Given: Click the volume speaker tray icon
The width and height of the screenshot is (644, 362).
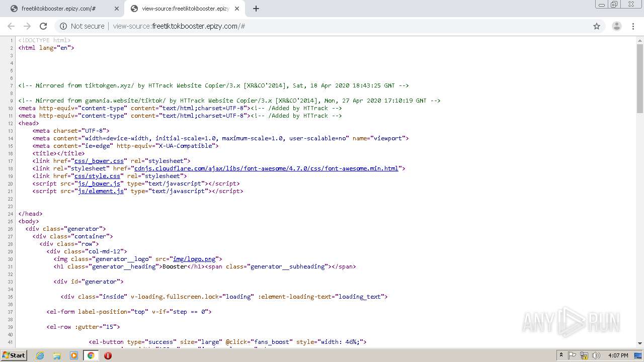Looking at the screenshot, I should coord(596,355).
